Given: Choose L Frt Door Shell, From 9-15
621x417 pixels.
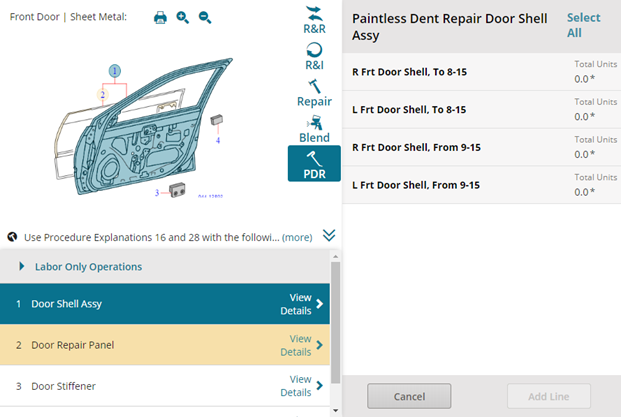Looking at the screenshot, I should (482, 185).
